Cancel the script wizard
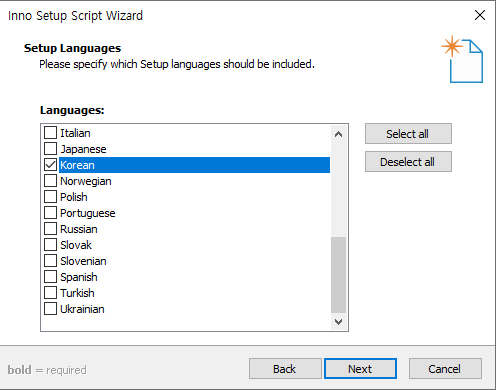 445,369
